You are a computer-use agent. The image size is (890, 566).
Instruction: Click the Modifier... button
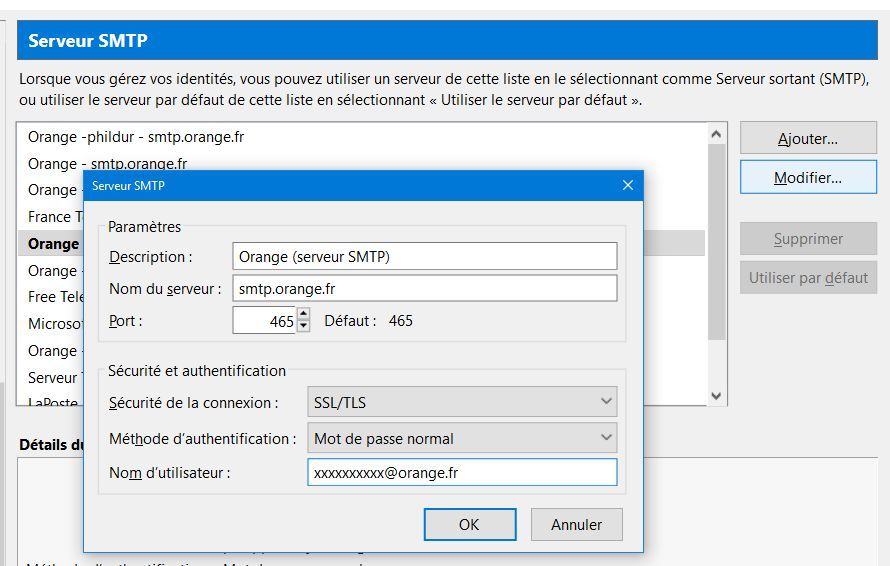(807, 178)
